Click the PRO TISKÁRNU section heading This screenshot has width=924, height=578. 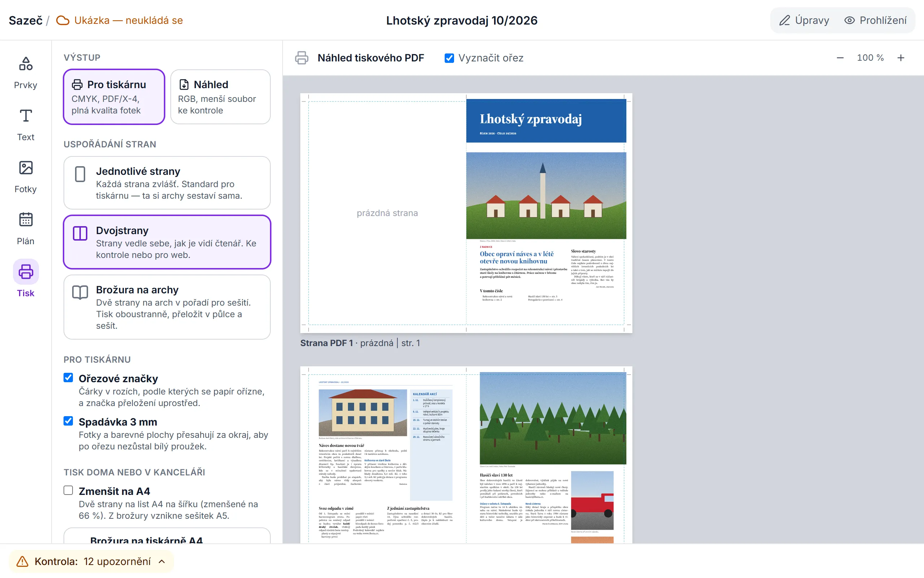tap(97, 359)
